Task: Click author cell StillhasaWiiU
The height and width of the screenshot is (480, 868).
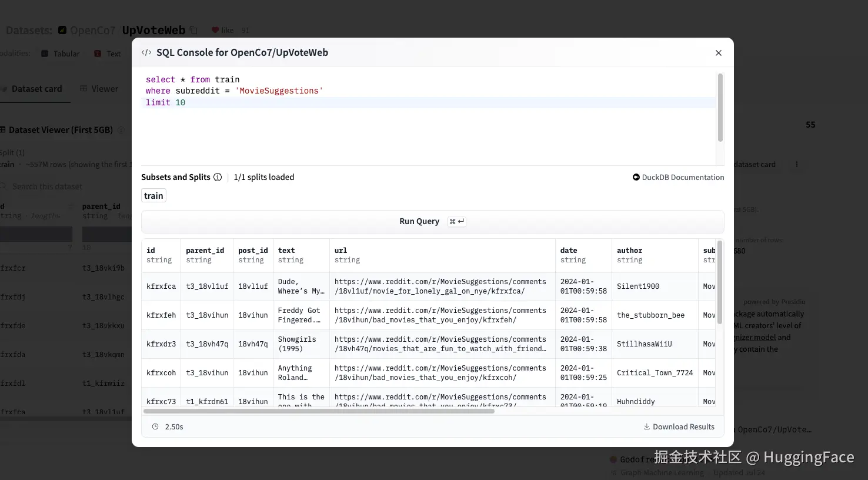Action: coord(655,344)
